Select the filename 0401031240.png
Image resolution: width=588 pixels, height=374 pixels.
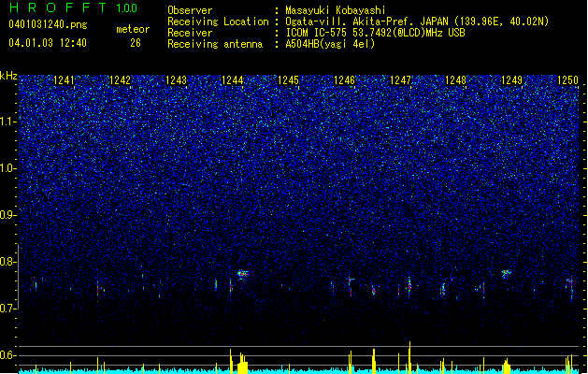point(48,25)
